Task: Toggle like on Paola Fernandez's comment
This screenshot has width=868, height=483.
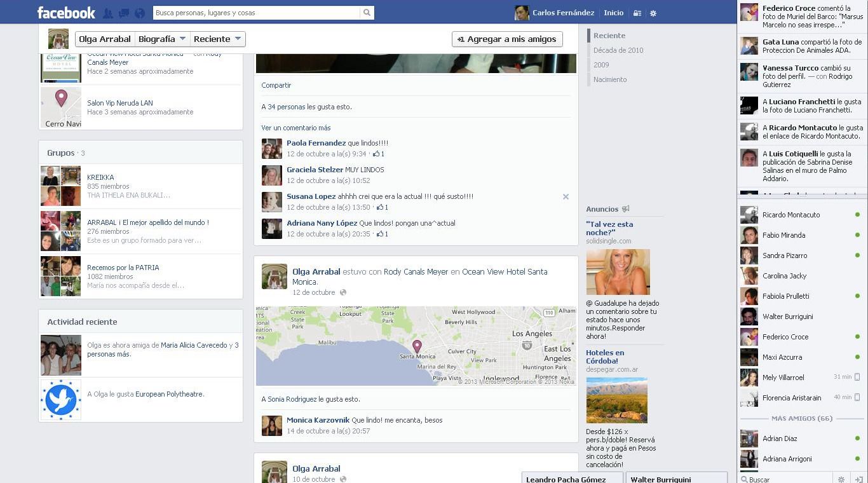Action: (x=379, y=154)
